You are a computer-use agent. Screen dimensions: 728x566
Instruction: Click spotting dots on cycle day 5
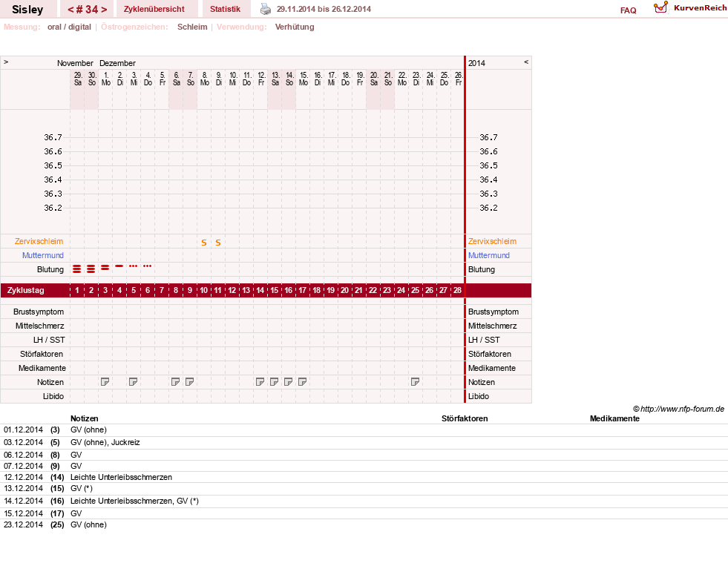point(134,266)
